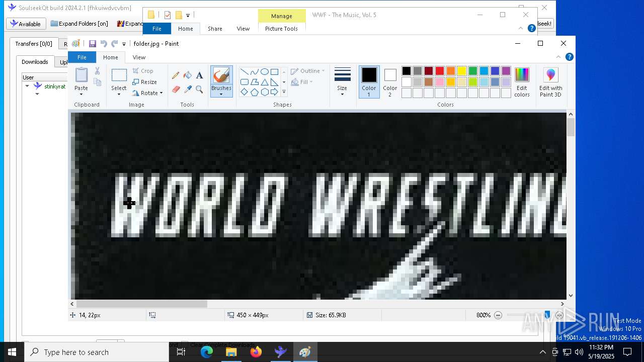
Task: Select the Fill with color bucket tool
Action: pos(188,75)
